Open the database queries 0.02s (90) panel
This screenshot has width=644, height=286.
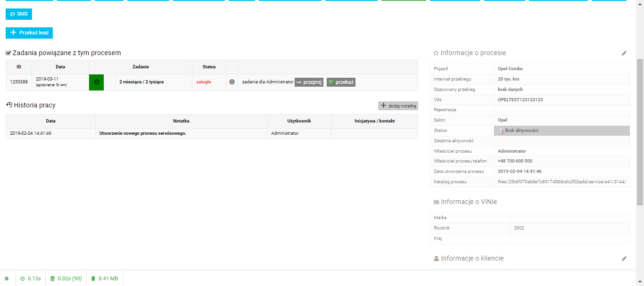click(66, 278)
